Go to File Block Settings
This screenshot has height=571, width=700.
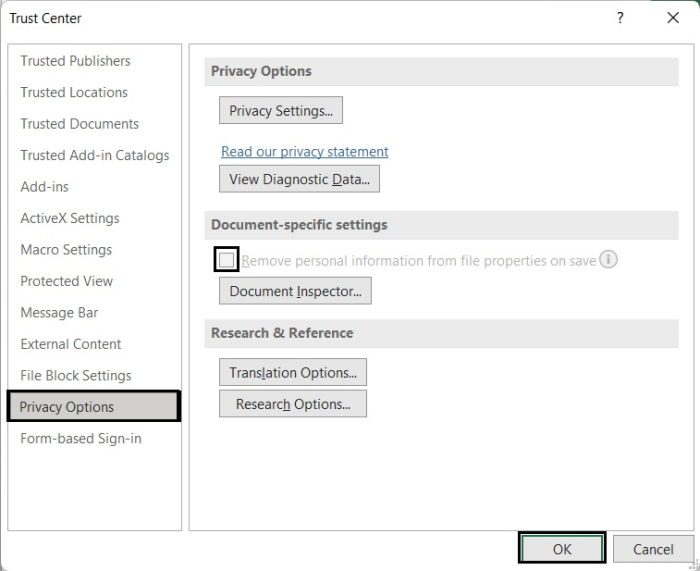coord(76,376)
